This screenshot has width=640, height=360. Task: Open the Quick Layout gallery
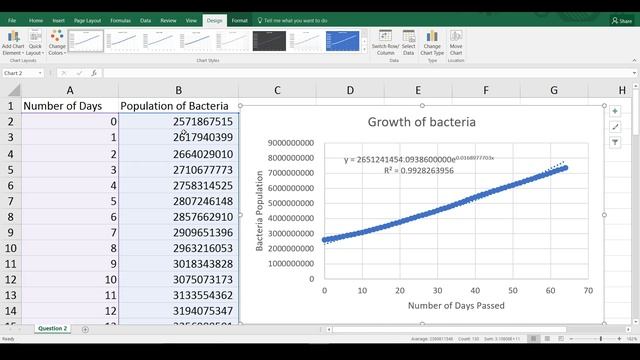coord(35,42)
